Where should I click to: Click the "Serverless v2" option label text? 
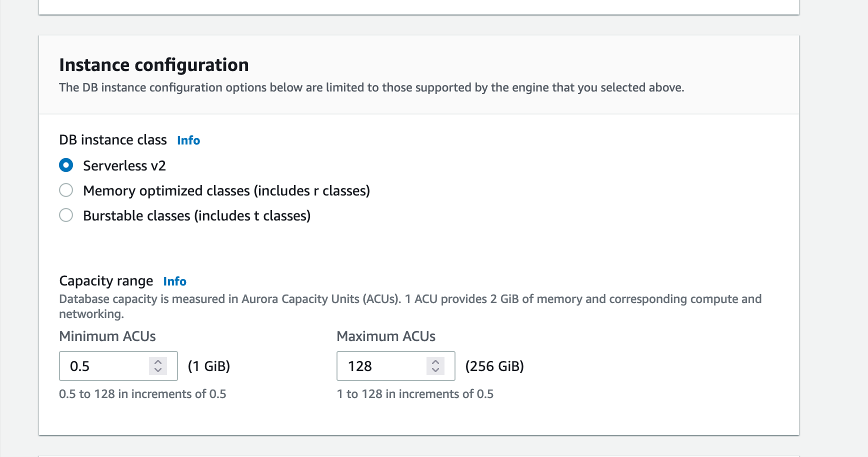pyautogui.click(x=124, y=165)
